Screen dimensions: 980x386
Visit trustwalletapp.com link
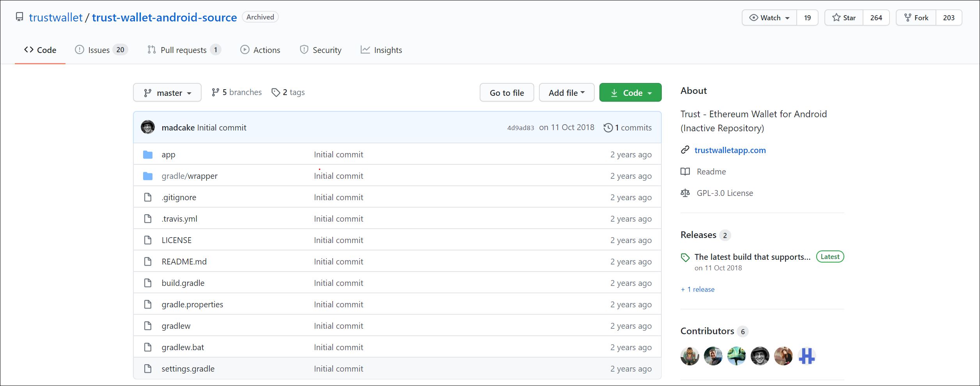730,150
